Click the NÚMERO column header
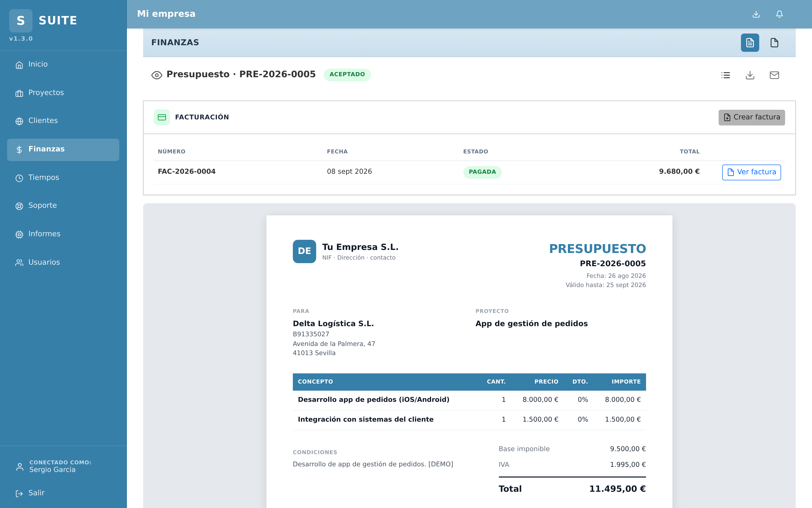 pos(172,152)
